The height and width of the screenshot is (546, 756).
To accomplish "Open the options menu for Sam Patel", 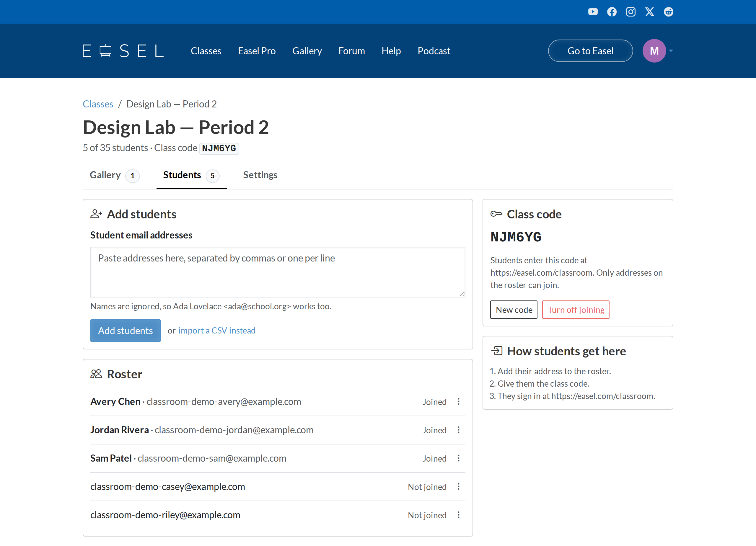I will tap(458, 458).
